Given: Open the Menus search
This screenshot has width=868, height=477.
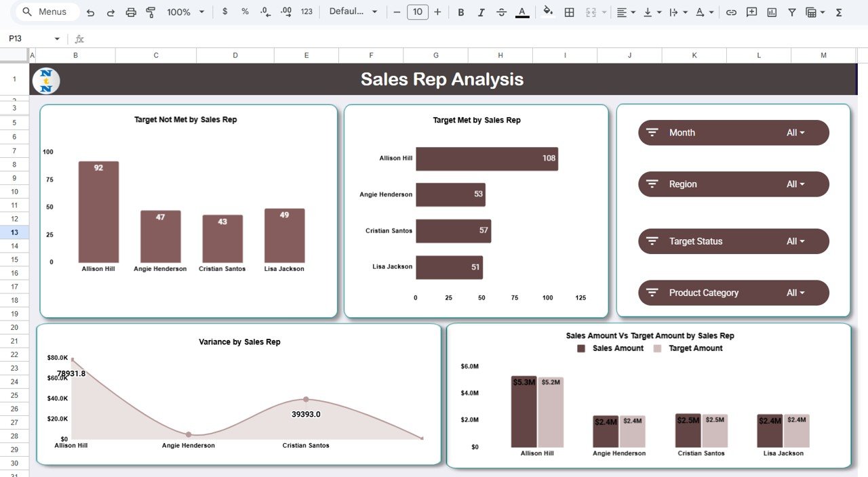Looking at the screenshot, I should coord(46,12).
